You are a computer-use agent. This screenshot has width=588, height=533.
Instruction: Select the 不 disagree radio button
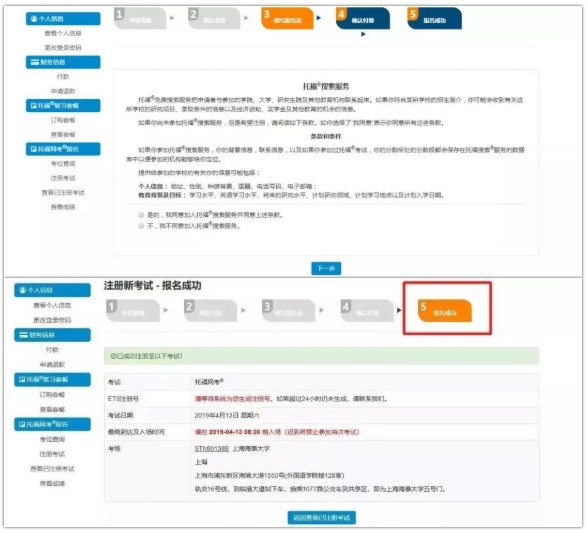(141, 226)
